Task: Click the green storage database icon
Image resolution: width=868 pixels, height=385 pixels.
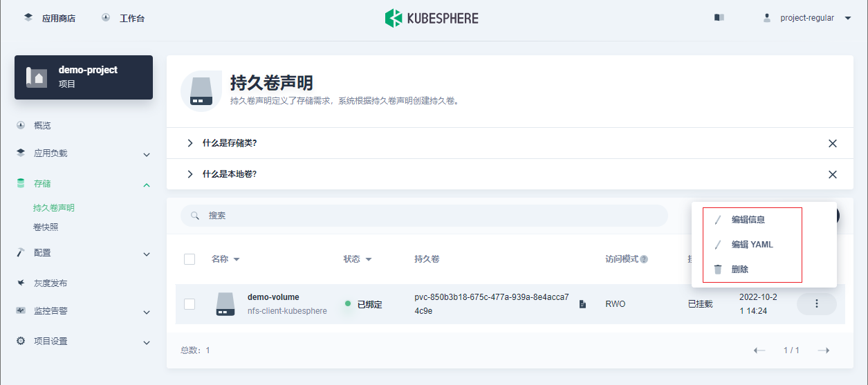Action: [x=21, y=183]
